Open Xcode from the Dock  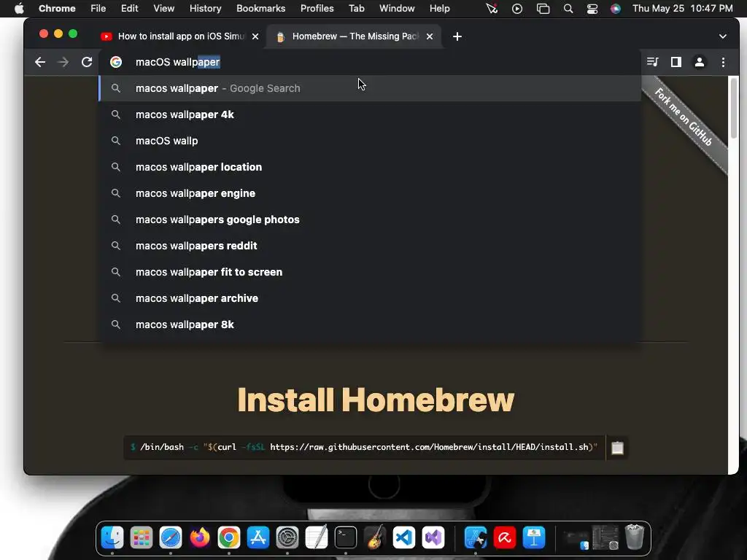(476, 538)
